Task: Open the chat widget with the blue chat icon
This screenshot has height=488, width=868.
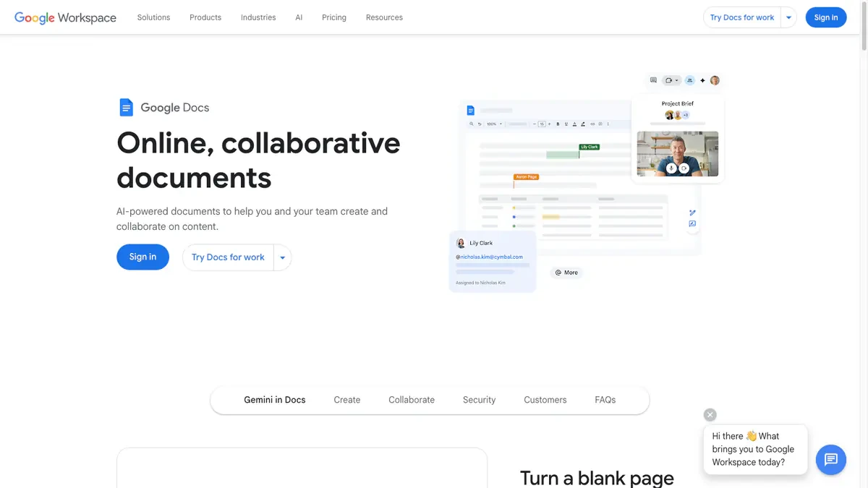Action: (x=830, y=459)
